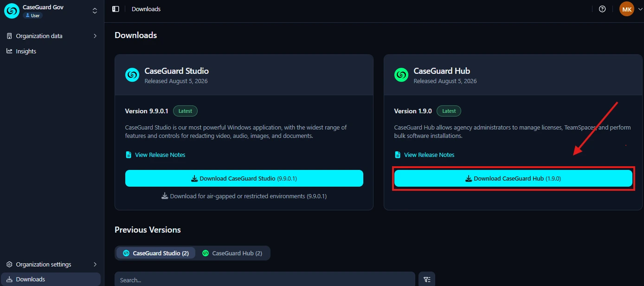This screenshot has width=644, height=286.
Task: Click the CaseGuard Studio card logo
Action: (x=132, y=75)
